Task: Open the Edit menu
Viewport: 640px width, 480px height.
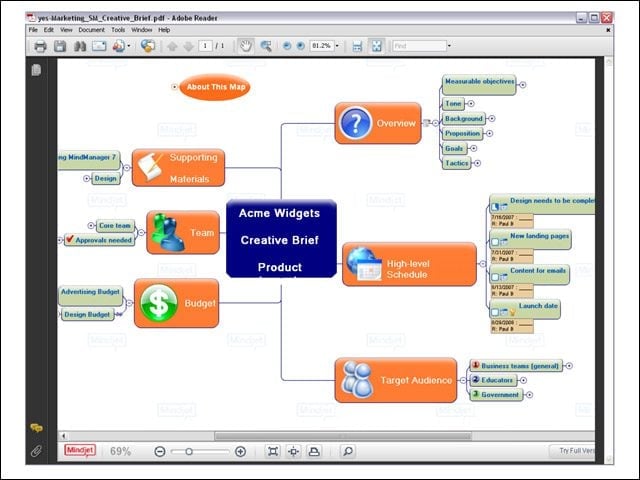Action: coord(49,30)
